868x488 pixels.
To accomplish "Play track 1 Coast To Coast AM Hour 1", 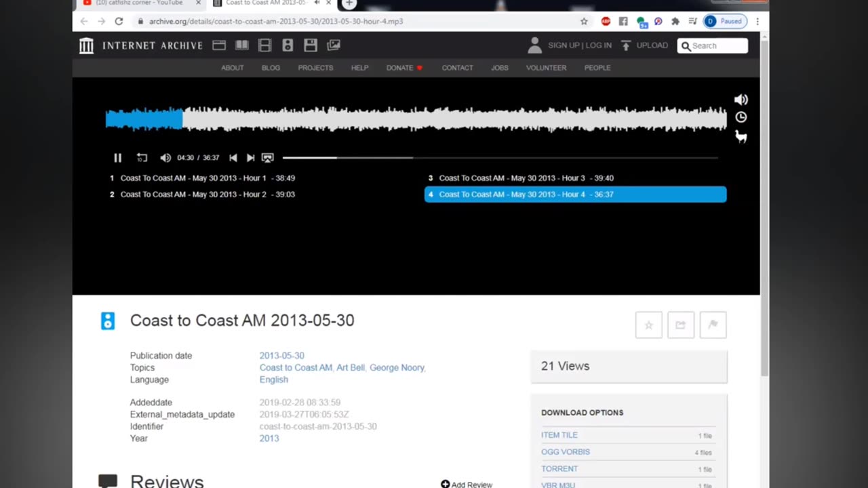I will [202, 178].
